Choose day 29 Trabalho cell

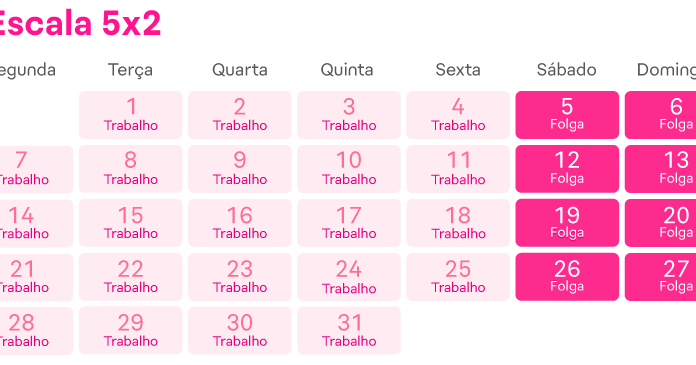pyautogui.click(x=130, y=330)
